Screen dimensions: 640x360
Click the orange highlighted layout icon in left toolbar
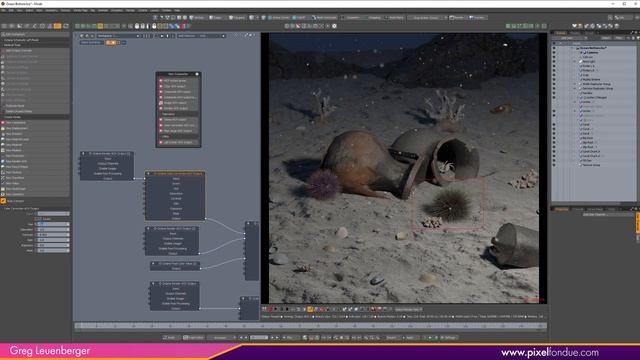tap(57, 26)
